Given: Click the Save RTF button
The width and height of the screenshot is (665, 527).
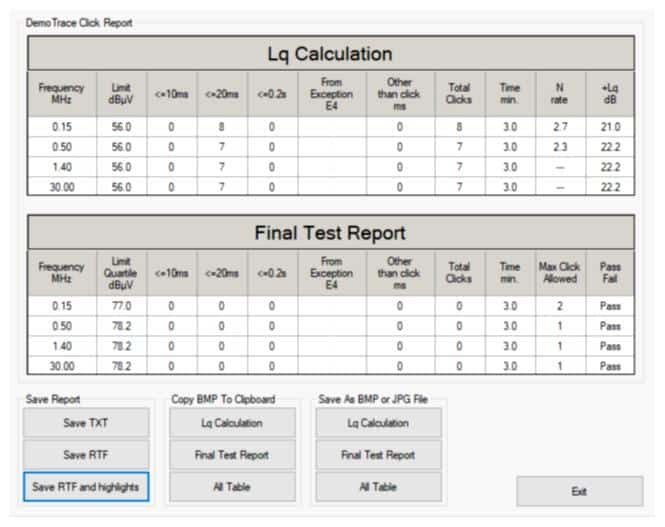Looking at the screenshot, I should [86, 455].
